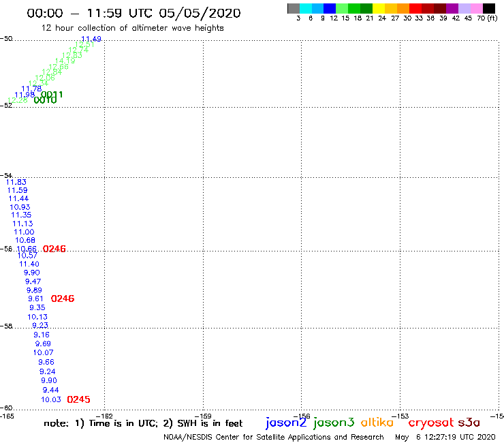Image resolution: width=504 pixels, height=443 pixels.
Task: Click the wave height value '11.98'
Action: 25,95
